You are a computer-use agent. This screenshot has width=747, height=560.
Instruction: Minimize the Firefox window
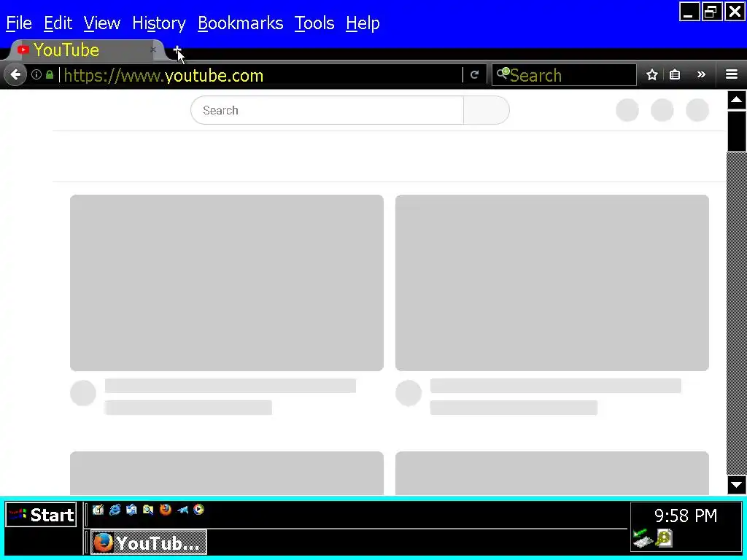(x=689, y=12)
